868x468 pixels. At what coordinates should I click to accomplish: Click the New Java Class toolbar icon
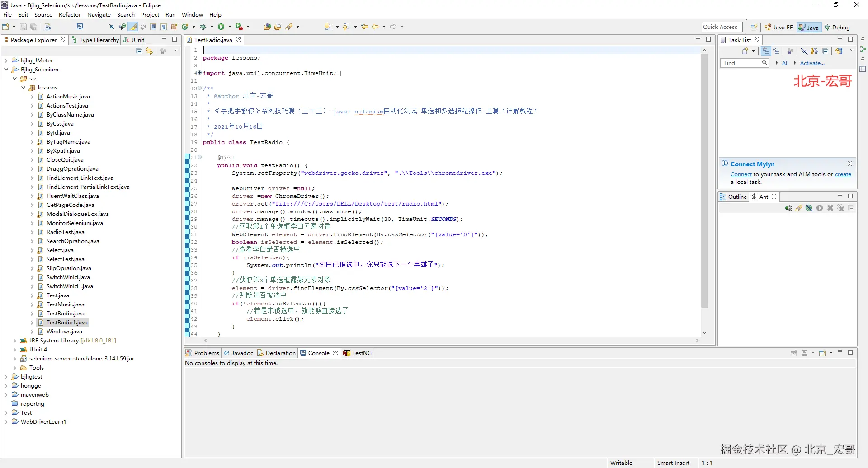point(184,27)
